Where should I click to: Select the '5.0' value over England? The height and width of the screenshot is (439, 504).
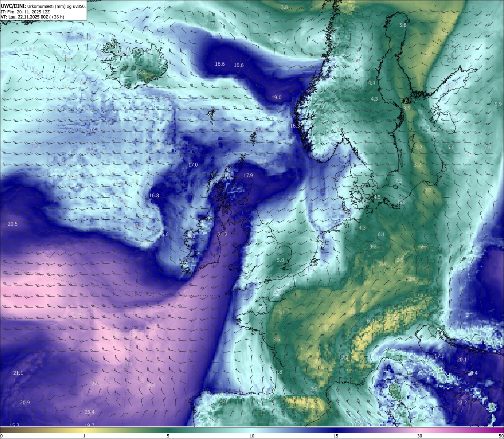[x=280, y=260]
